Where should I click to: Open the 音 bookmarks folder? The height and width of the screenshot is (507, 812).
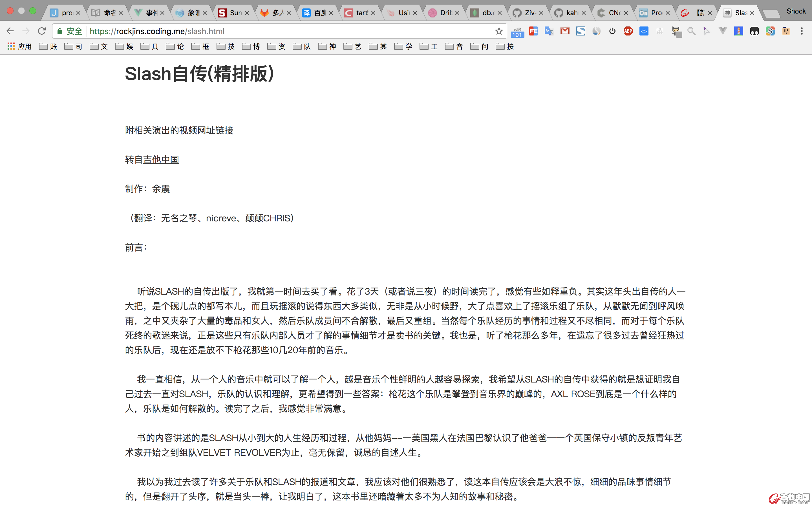pyautogui.click(x=454, y=46)
